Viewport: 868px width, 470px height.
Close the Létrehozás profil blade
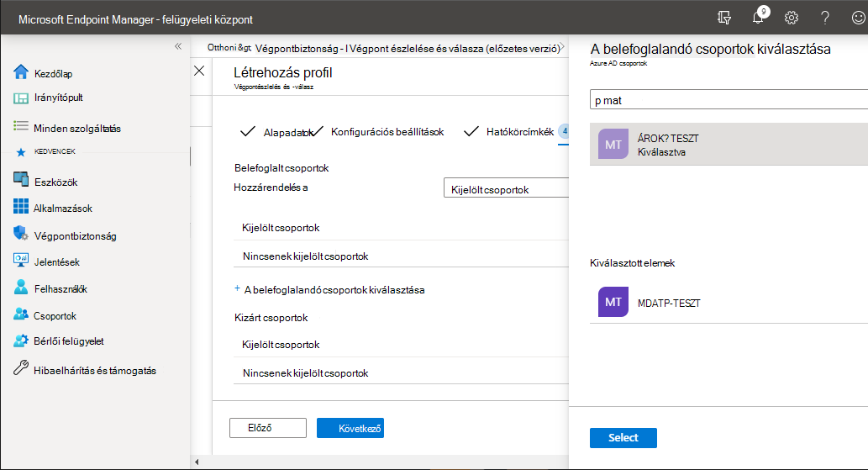(x=199, y=71)
